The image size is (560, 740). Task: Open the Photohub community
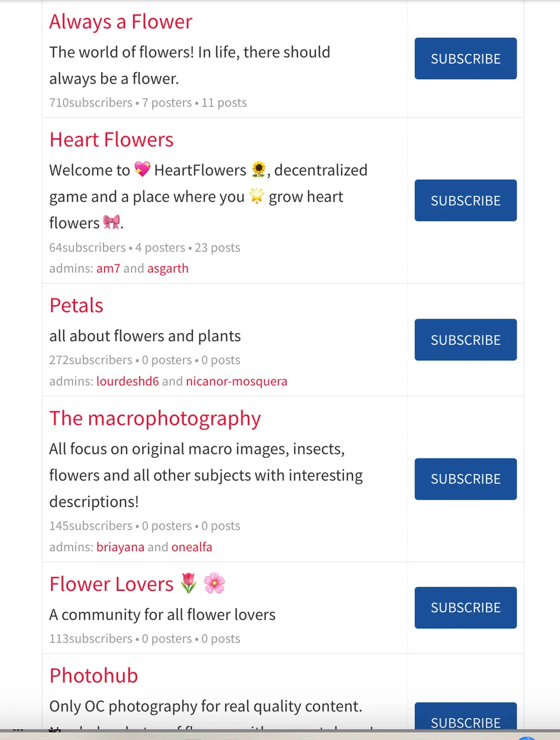click(94, 676)
